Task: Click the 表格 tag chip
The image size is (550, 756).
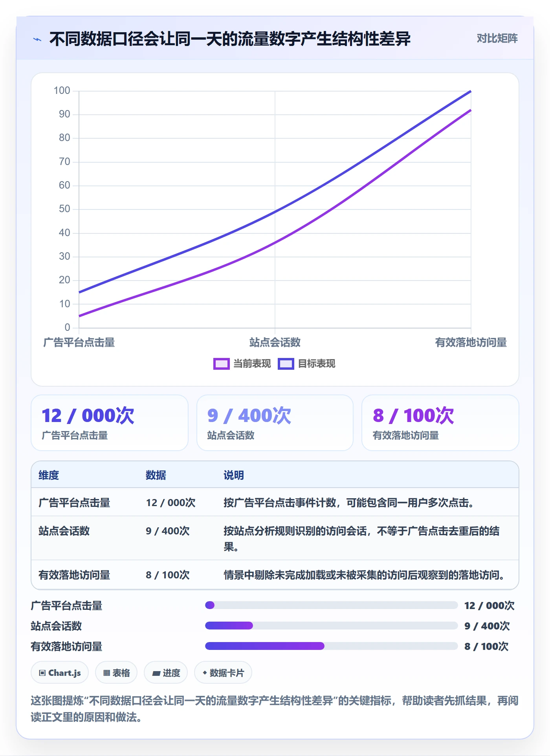Action: pyautogui.click(x=116, y=673)
